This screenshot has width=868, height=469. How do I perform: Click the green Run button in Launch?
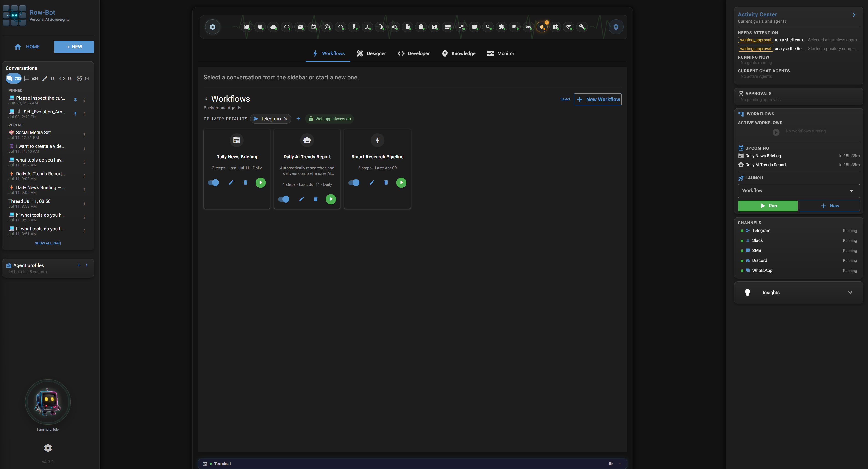click(x=767, y=206)
